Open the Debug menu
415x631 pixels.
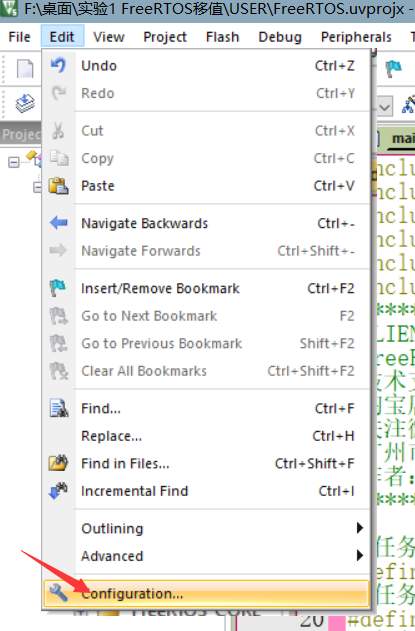(280, 37)
